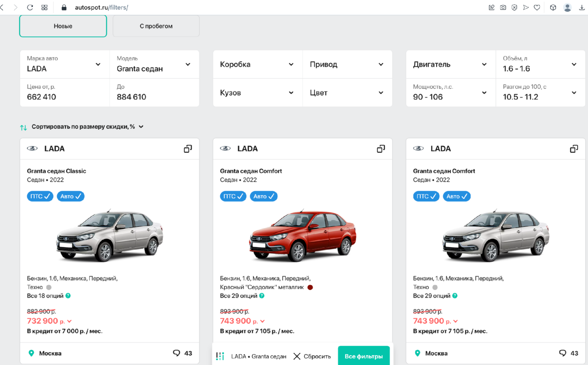This screenshot has height=365, width=588.
Task: Click comments bubble on silver Comfort card
Action: 563,353
